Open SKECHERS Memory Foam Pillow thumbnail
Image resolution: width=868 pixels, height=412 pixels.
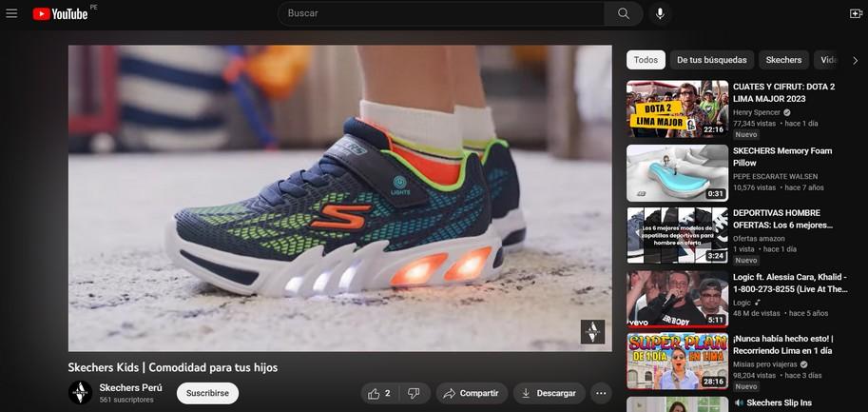coord(677,173)
